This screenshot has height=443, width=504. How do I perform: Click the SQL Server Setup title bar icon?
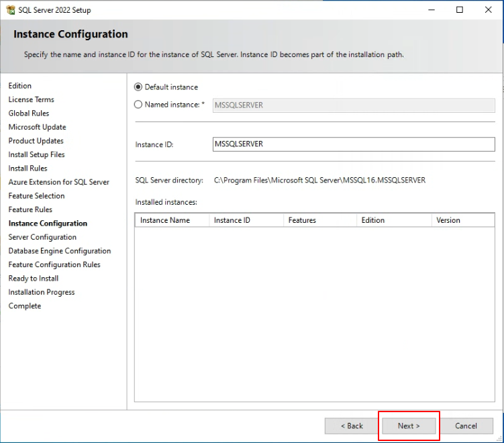[x=10, y=10]
